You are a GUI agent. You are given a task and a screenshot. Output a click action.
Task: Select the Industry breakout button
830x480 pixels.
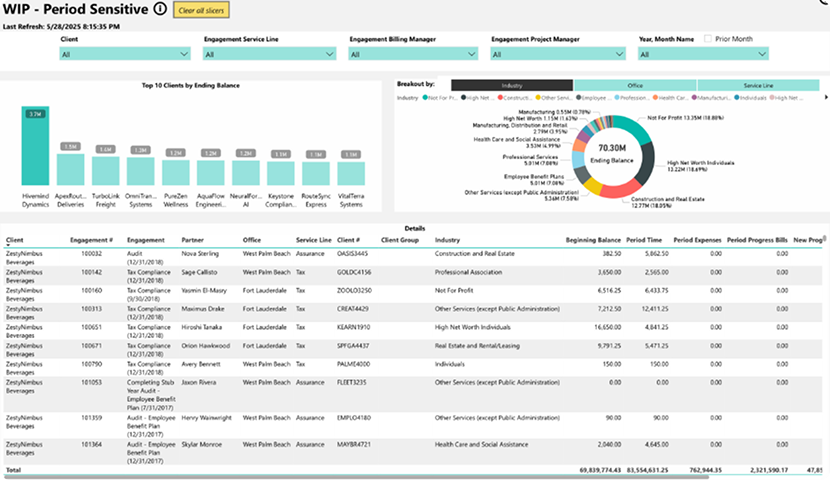[512, 86]
